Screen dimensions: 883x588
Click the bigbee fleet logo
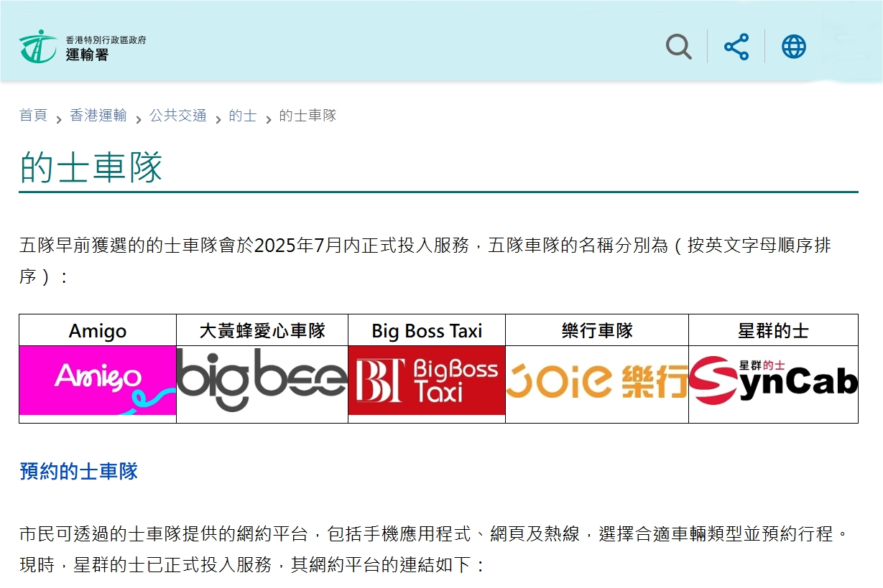coord(262,381)
